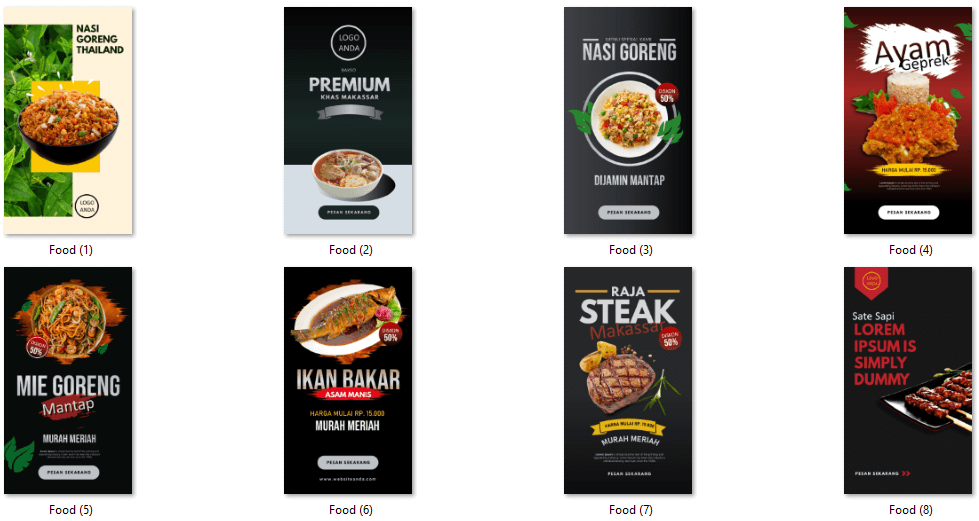This screenshot has width=979, height=521.
Task: Click the Pesan Sekarang button in Ayam Geprek poster
Action: [x=908, y=212]
